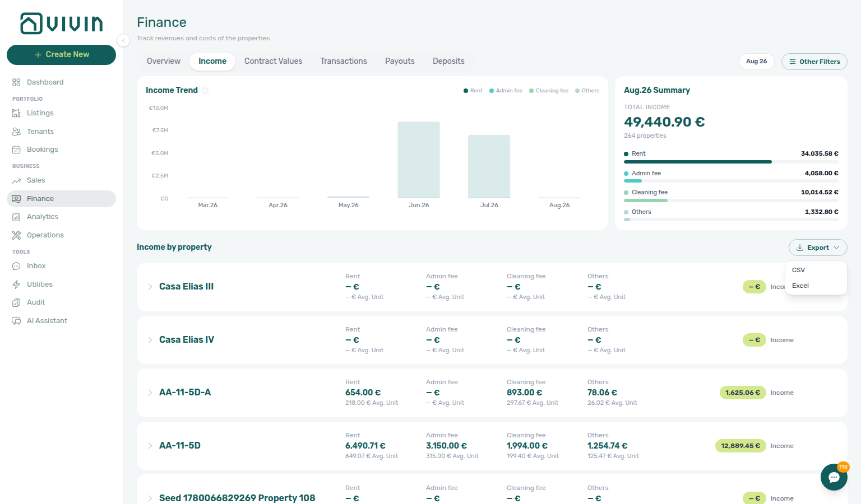Open the Deposits tab
This screenshot has height=504, width=861.
coord(448,61)
